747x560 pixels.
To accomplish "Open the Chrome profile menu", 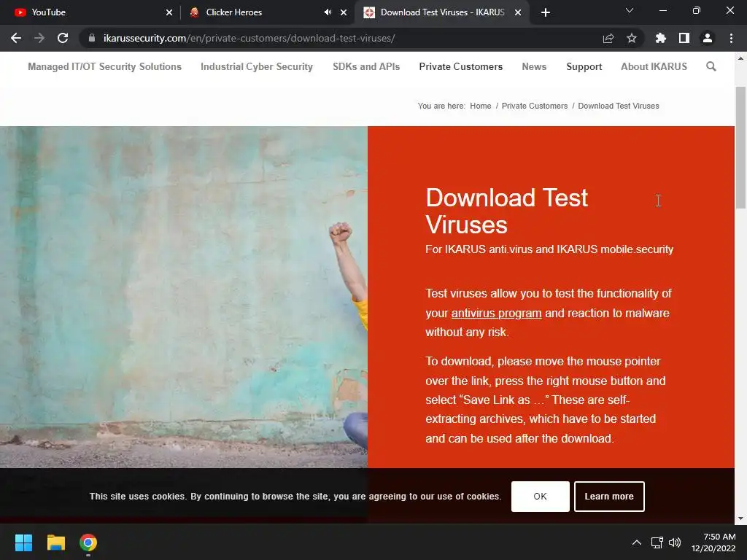I will [708, 38].
